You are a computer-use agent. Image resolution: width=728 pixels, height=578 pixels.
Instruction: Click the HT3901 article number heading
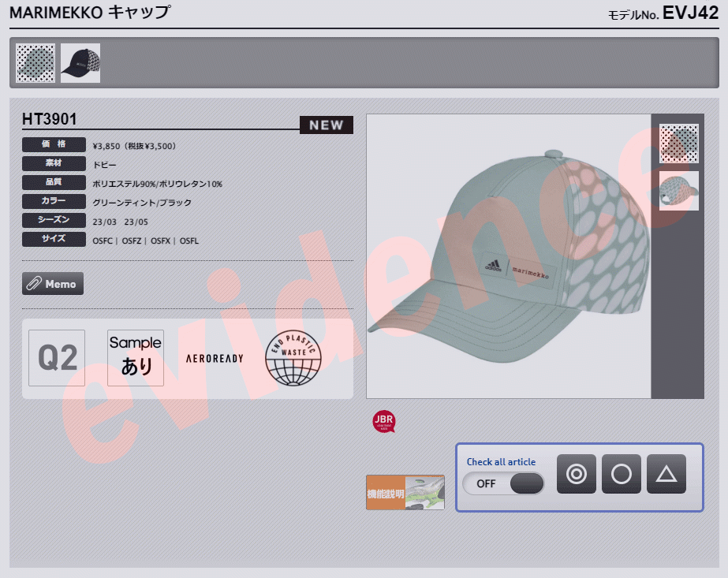(x=50, y=120)
